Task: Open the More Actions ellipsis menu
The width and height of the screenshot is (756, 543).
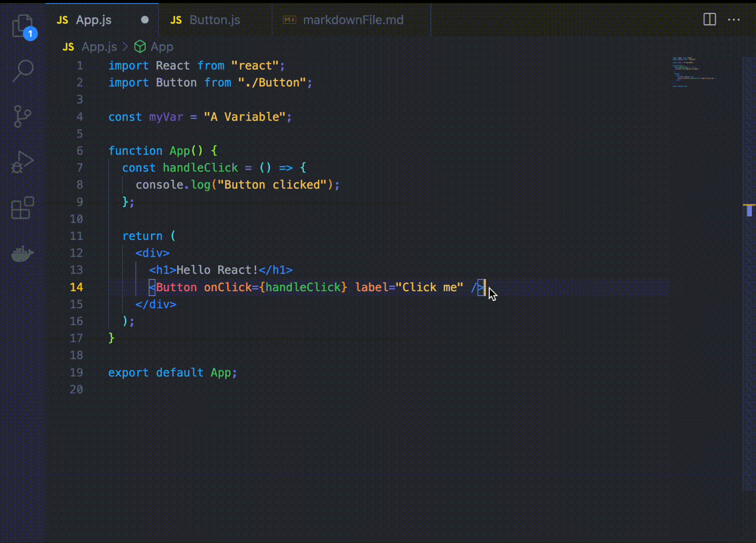Action: click(734, 20)
